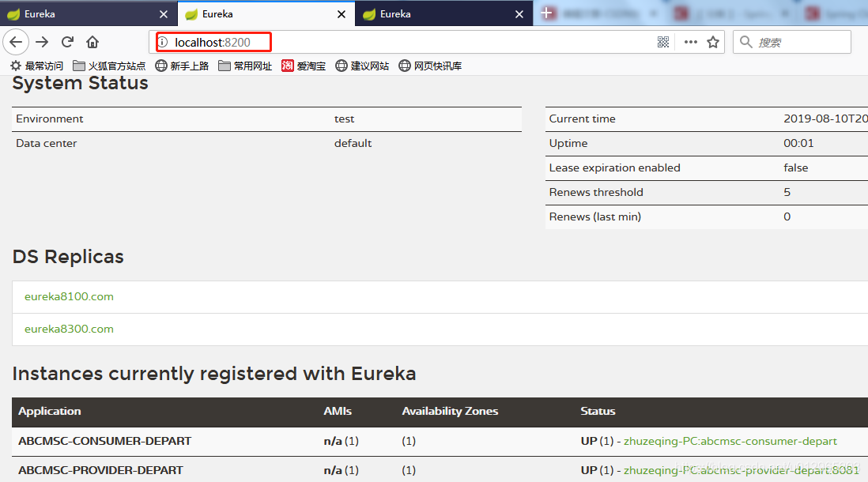Click the Application column header
The width and height of the screenshot is (868, 482).
pos(49,411)
